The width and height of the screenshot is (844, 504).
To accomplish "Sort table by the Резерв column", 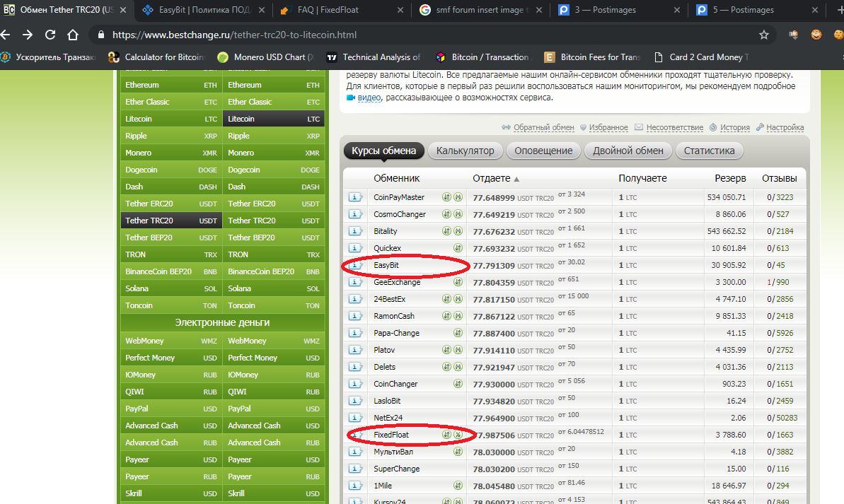I will (730, 179).
